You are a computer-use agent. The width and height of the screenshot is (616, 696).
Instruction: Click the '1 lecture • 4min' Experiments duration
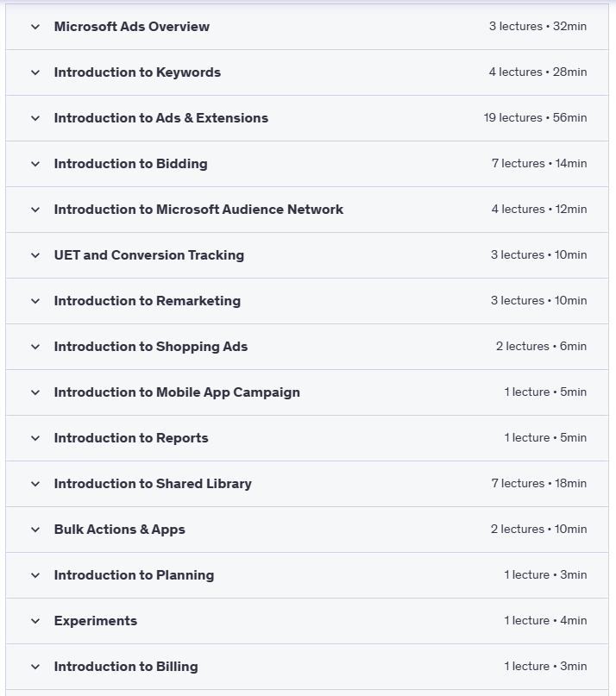click(x=545, y=621)
